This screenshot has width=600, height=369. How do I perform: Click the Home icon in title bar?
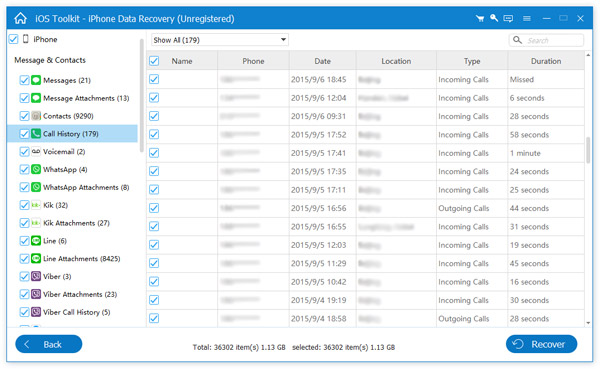[x=20, y=18]
